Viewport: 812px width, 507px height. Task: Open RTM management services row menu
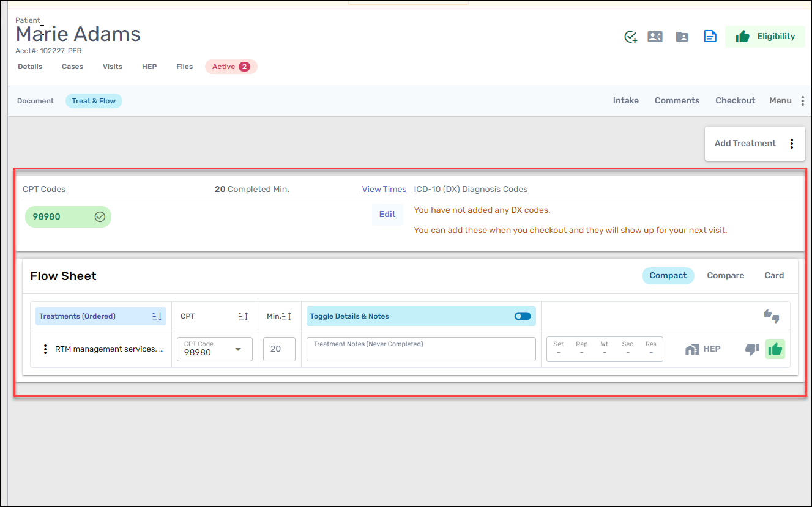(x=45, y=349)
